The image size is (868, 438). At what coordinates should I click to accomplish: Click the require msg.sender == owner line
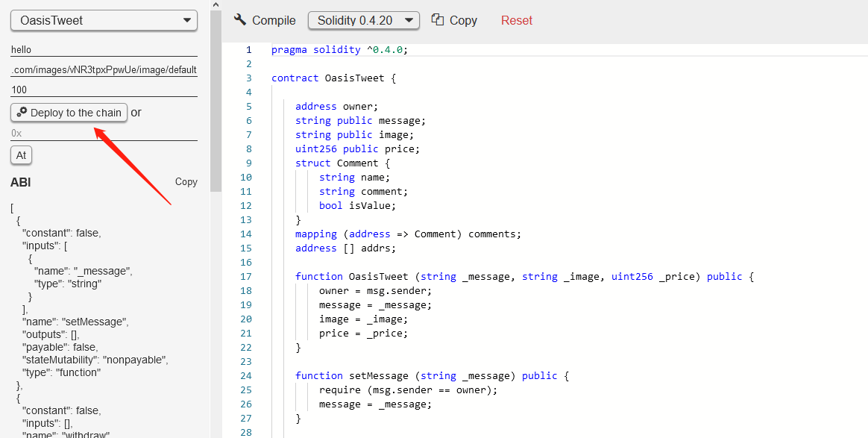point(408,389)
